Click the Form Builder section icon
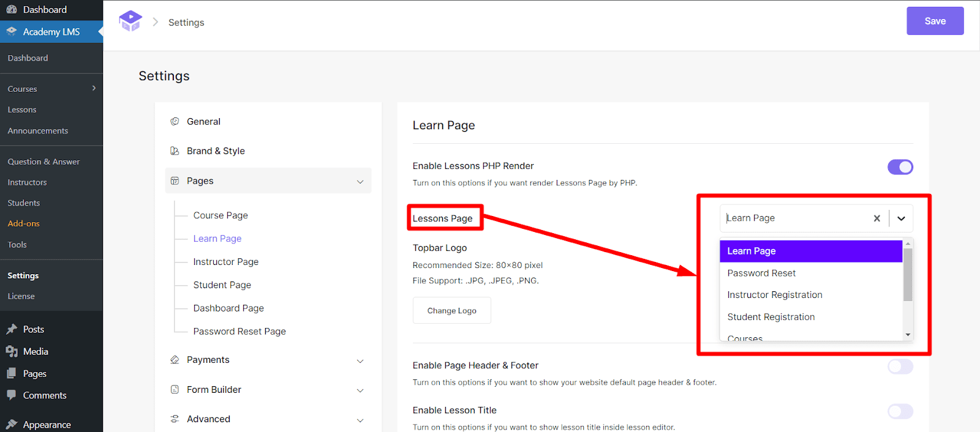 tap(175, 389)
